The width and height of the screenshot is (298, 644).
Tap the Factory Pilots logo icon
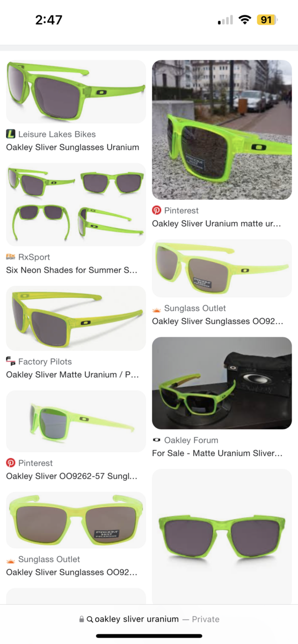10,362
